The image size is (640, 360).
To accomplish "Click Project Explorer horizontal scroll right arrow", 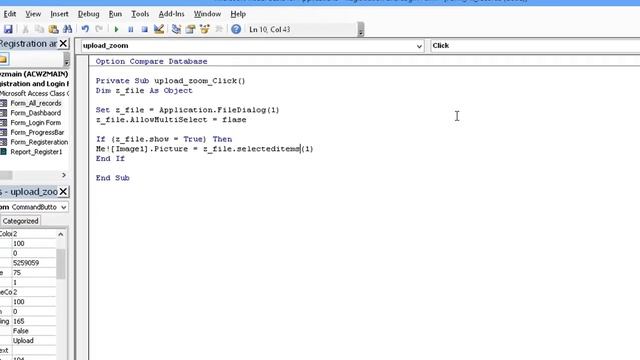I will click(x=64, y=175).
